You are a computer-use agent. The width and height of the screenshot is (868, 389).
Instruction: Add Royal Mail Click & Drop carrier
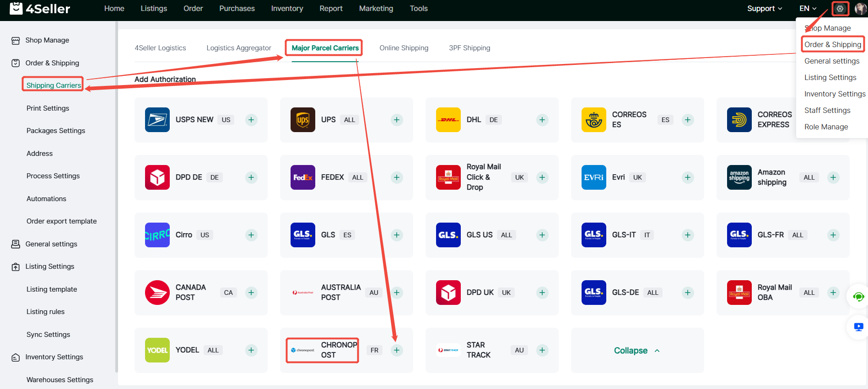(x=542, y=177)
